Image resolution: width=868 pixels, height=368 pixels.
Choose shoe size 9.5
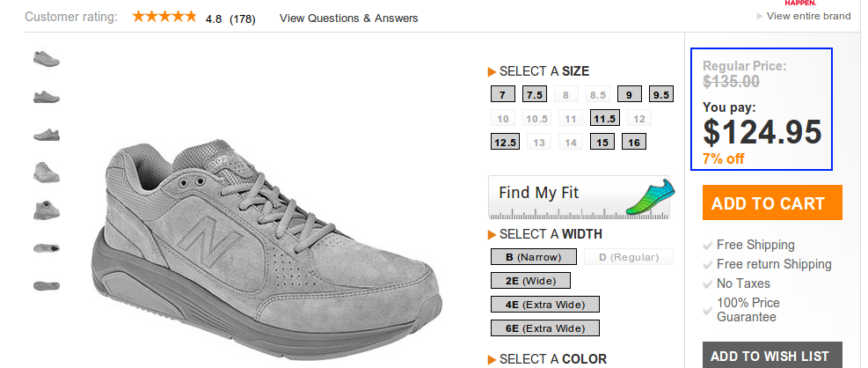tap(660, 95)
